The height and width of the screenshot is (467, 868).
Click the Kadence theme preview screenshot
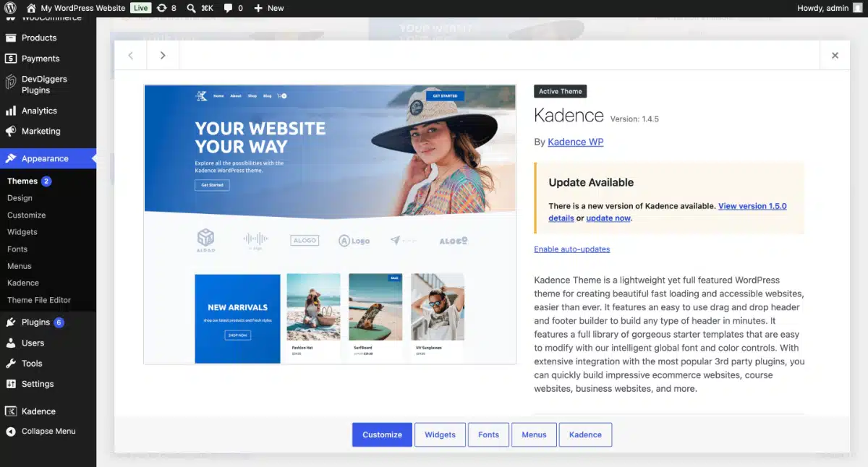330,224
